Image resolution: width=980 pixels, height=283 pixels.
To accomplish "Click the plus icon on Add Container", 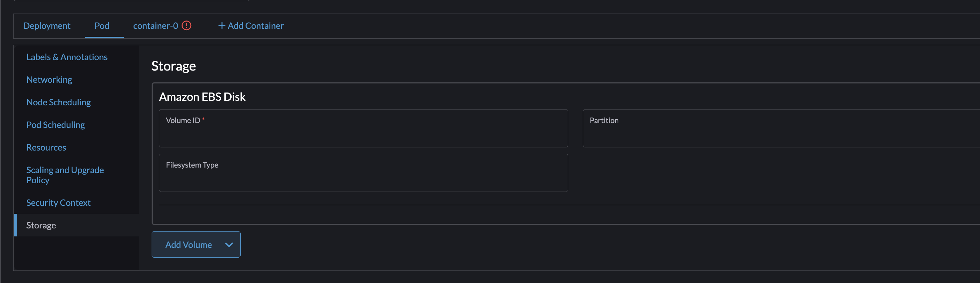I will coord(222,25).
